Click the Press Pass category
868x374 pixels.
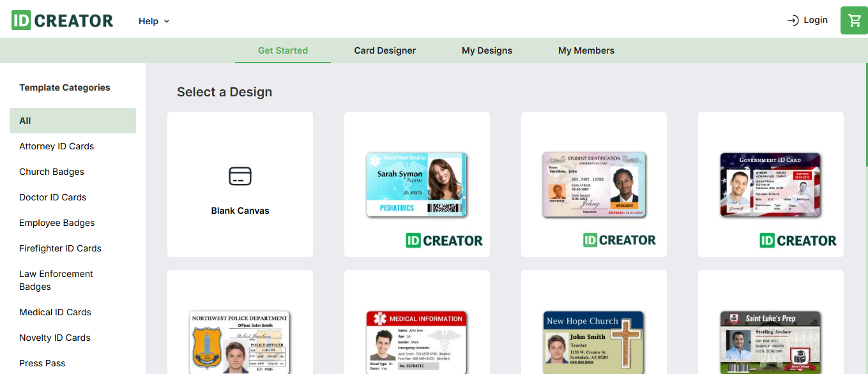pos(42,363)
